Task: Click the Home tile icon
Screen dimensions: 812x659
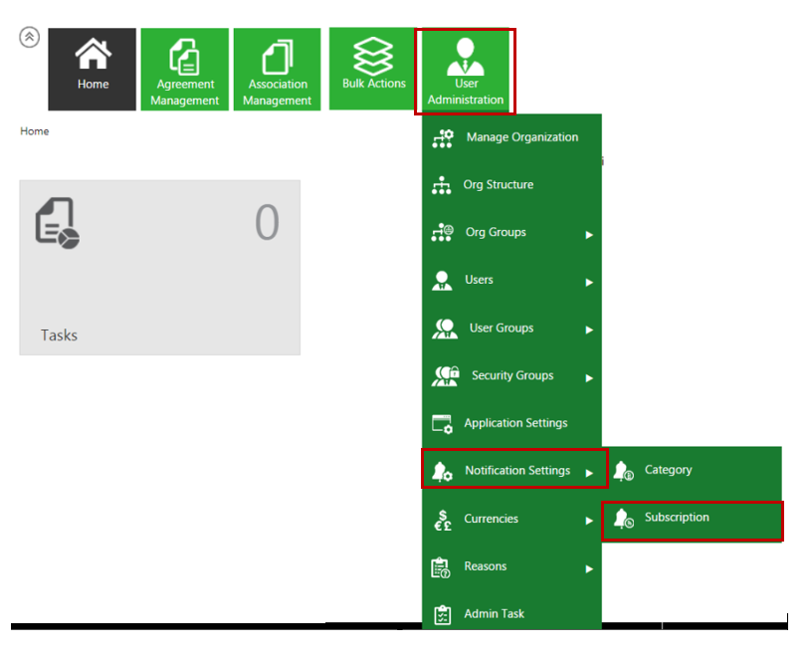Action: tap(93, 54)
